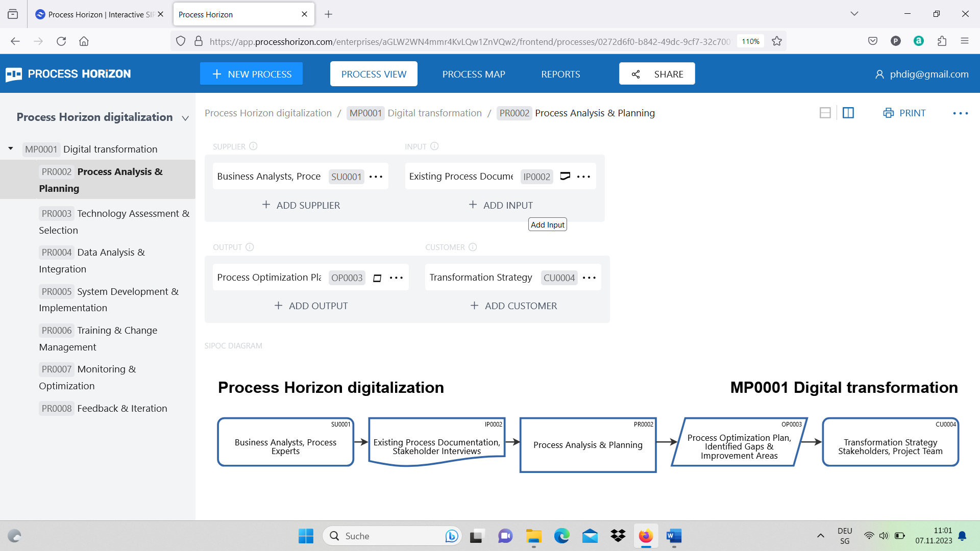Select PR0004 Data Analysis & Integration
This screenshot has height=551, width=980.
click(x=92, y=260)
